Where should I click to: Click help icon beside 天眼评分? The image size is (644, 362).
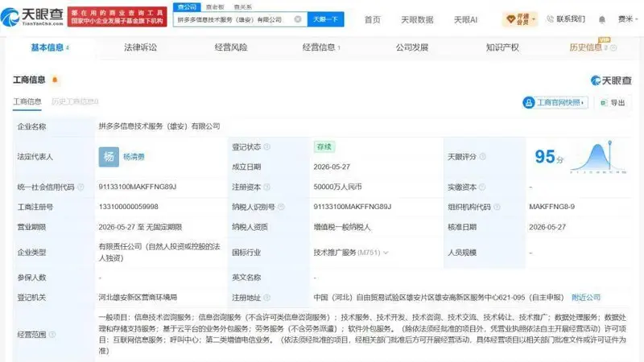(482, 156)
